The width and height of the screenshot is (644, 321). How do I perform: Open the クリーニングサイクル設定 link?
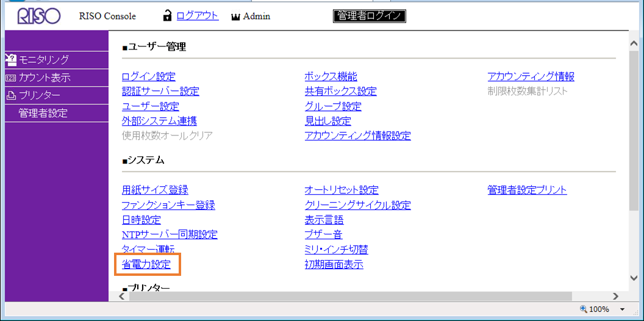(358, 204)
